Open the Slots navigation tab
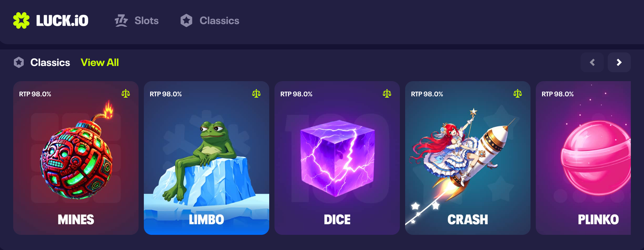Viewport: 644px width, 250px height. [x=137, y=20]
